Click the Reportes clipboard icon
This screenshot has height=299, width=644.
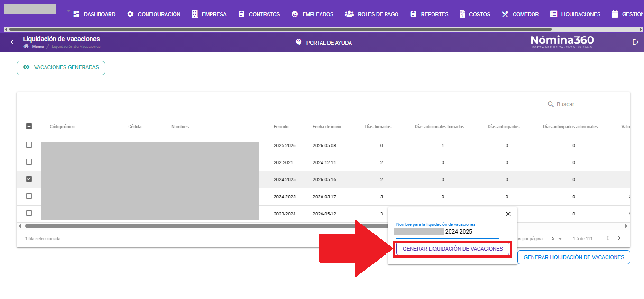tap(413, 14)
